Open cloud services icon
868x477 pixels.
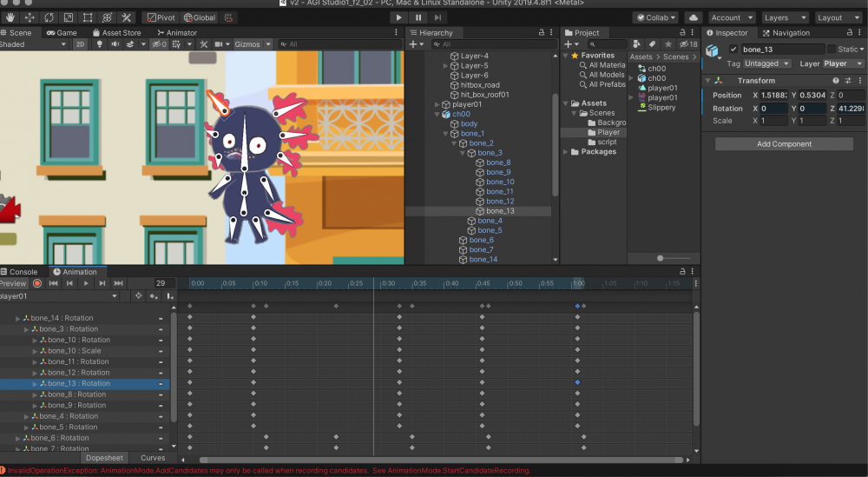click(x=693, y=17)
